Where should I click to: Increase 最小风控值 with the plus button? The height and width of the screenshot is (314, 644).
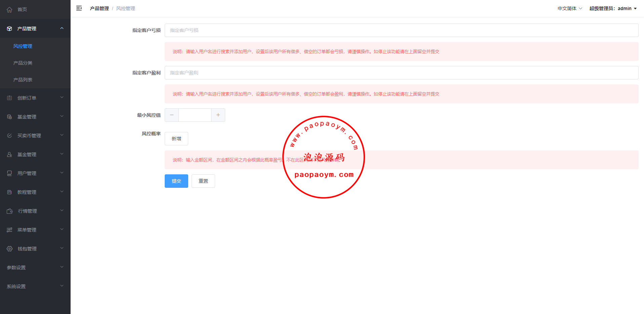(x=218, y=115)
